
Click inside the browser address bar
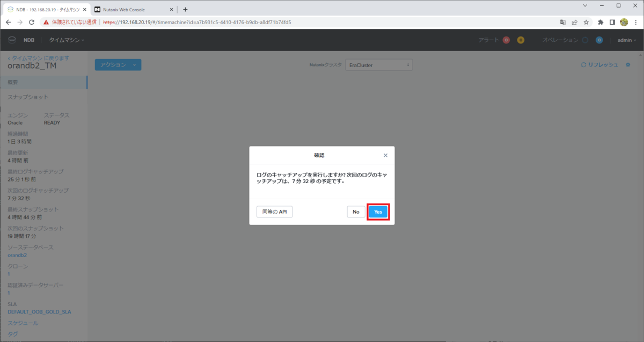click(x=215, y=22)
